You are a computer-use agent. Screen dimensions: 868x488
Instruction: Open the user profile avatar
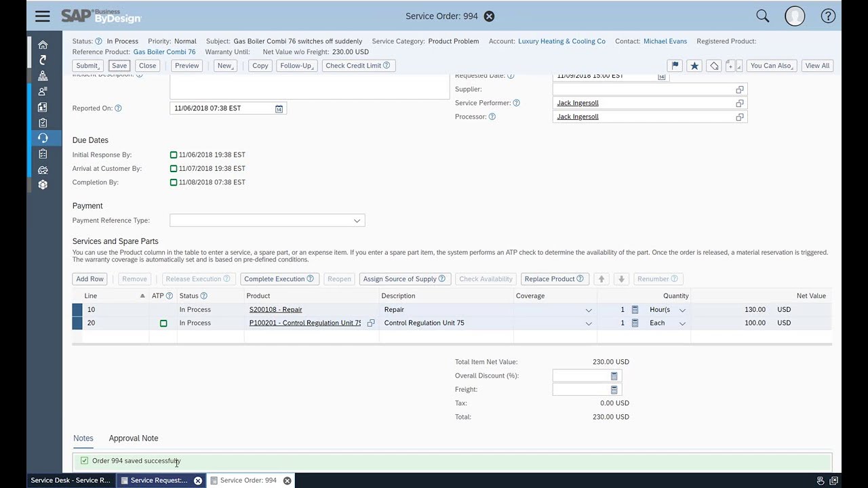(795, 16)
